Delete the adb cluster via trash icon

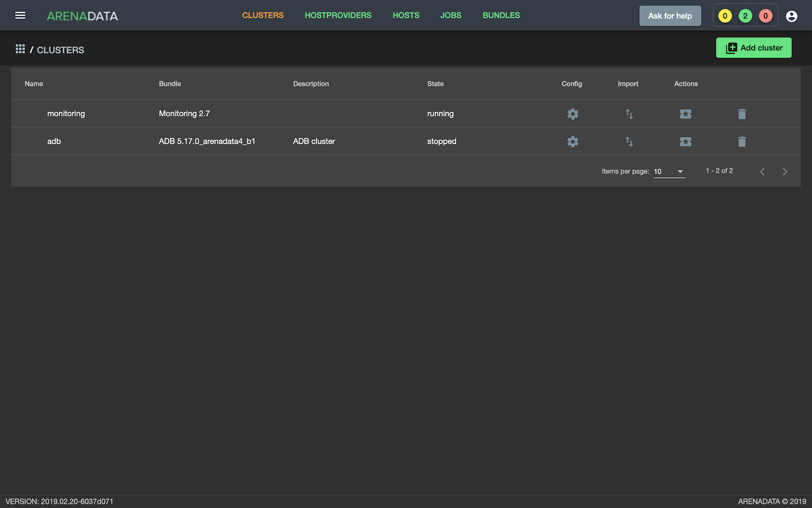tap(741, 142)
